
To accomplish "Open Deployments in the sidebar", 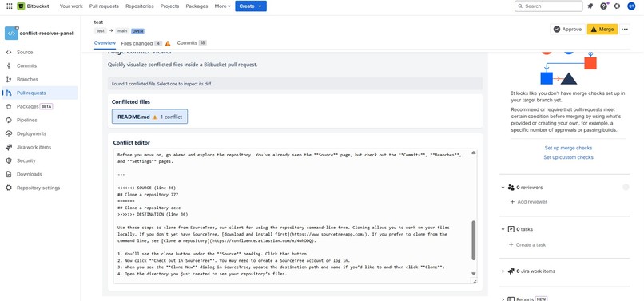I will tap(39, 133).
